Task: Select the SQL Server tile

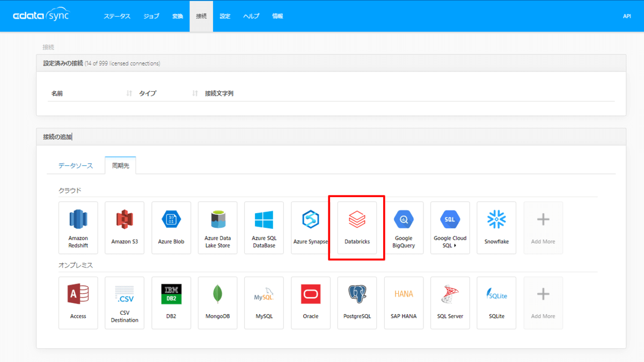Action: click(450, 303)
